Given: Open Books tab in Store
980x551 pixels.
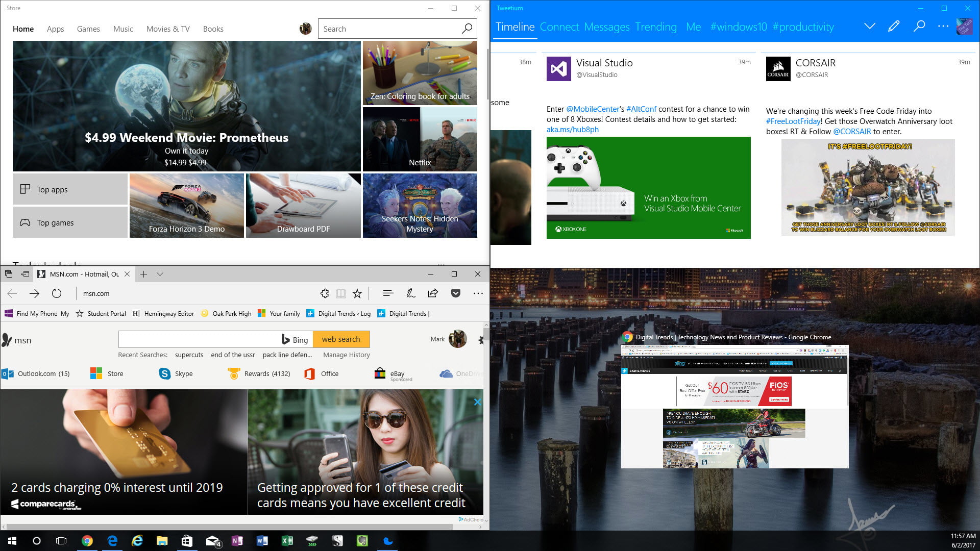Looking at the screenshot, I should point(213,29).
